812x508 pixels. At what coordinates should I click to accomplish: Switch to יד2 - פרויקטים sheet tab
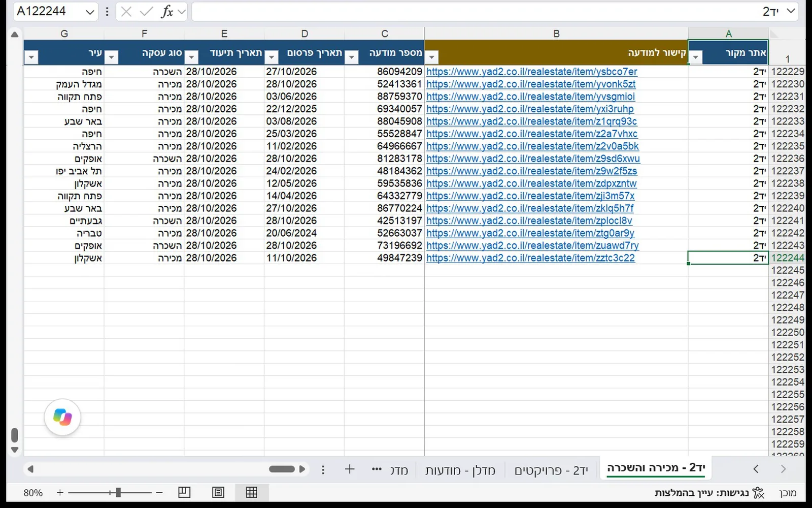[x=551, y=470]
